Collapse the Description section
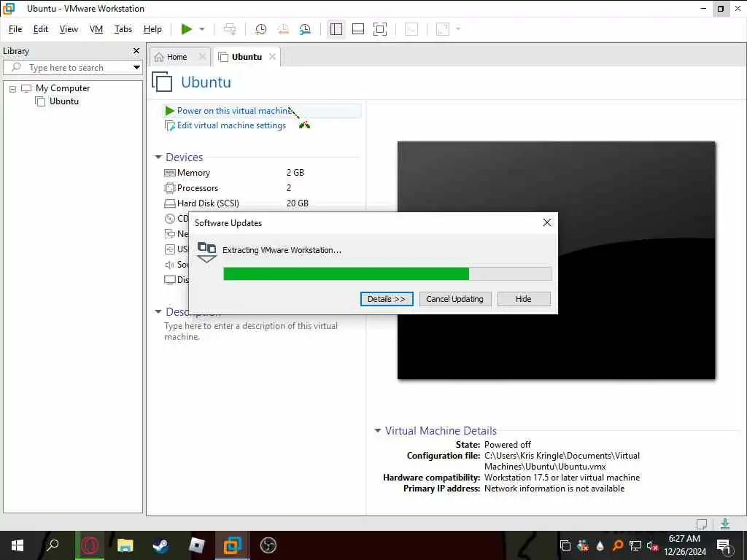Screen dimensions: 747x560 (x=158, y=311)
